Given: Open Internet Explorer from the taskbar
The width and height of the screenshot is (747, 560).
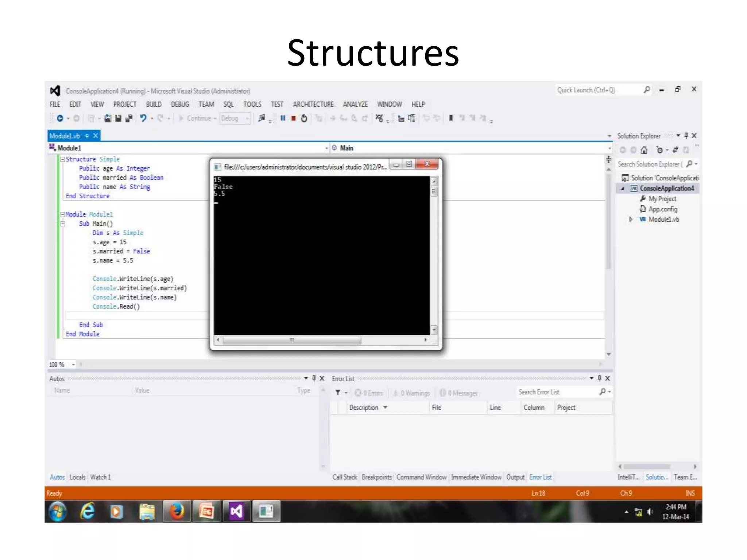Looking at the screenshot, I should click(88, 511).
